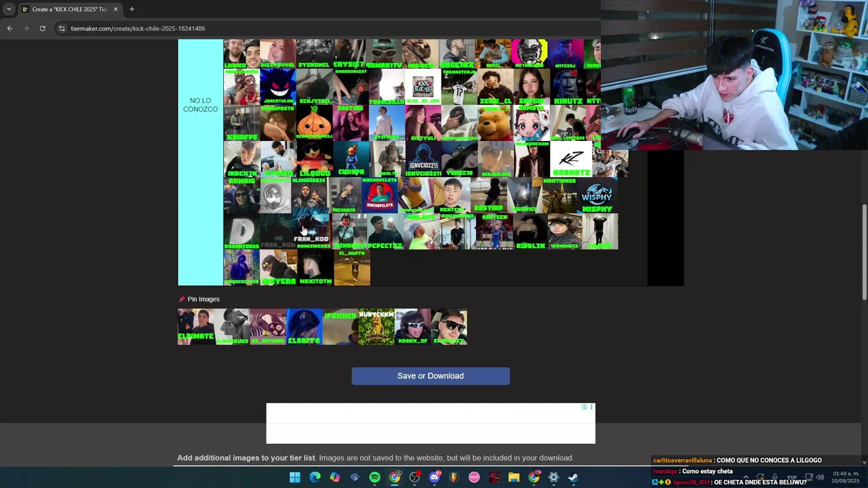Select the DizzyBvval image
Screen dimensions: 868x488
coord(278,54)
